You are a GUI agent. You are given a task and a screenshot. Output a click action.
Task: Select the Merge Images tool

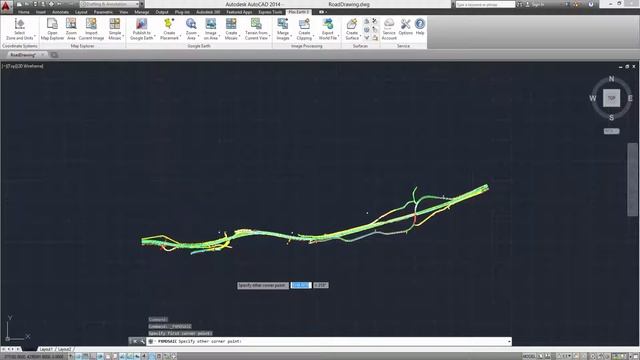283,29
